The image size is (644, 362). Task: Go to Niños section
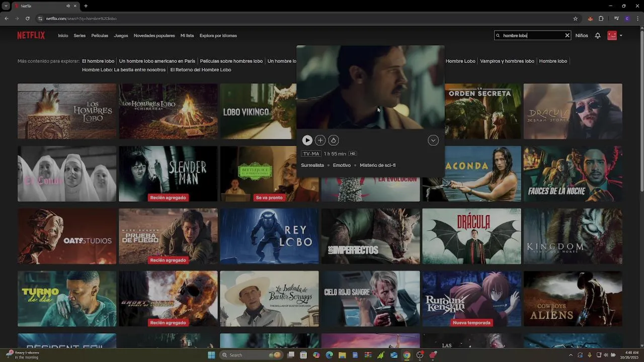(582, 36)
